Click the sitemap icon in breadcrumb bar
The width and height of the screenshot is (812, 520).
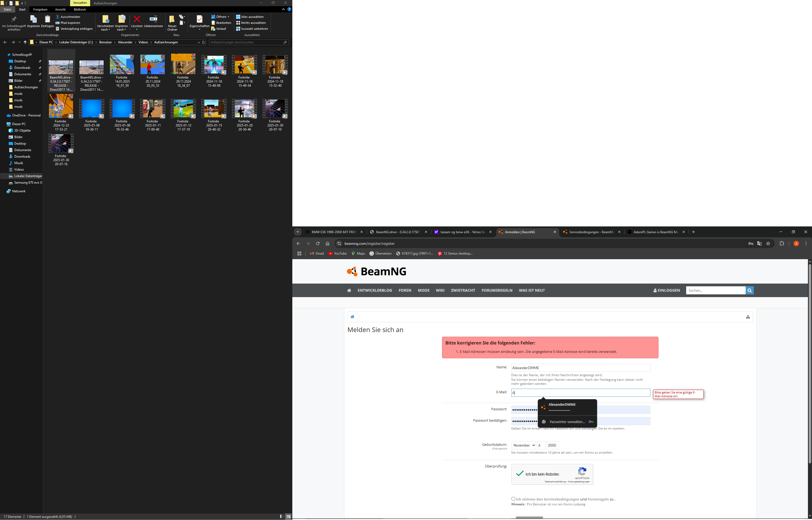pyautogui.click(x=748, y=317)
